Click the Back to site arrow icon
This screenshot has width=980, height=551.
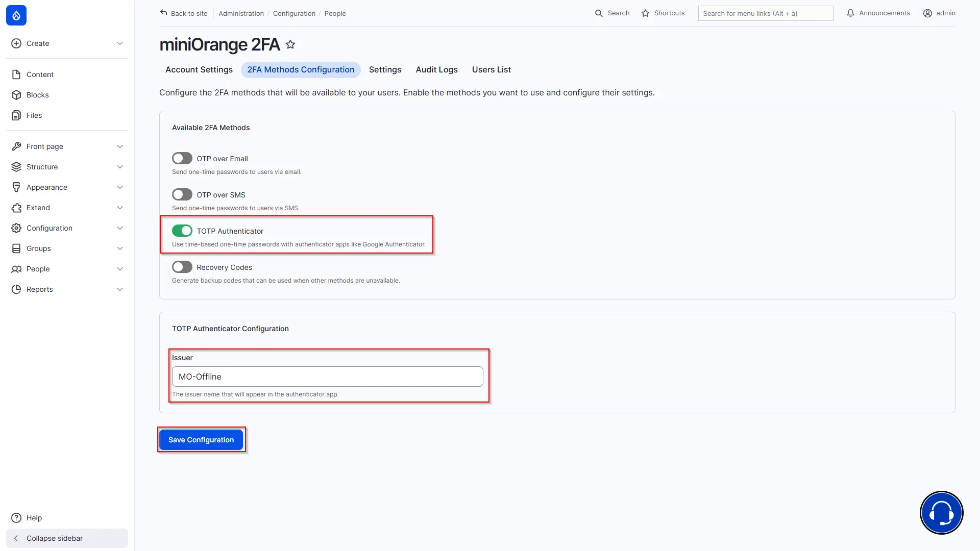point(163,13)
